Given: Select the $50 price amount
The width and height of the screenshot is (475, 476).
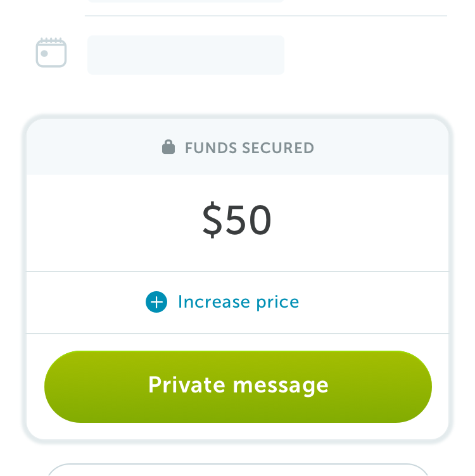Looking at the screenshot, I should [x=237, y=220].
